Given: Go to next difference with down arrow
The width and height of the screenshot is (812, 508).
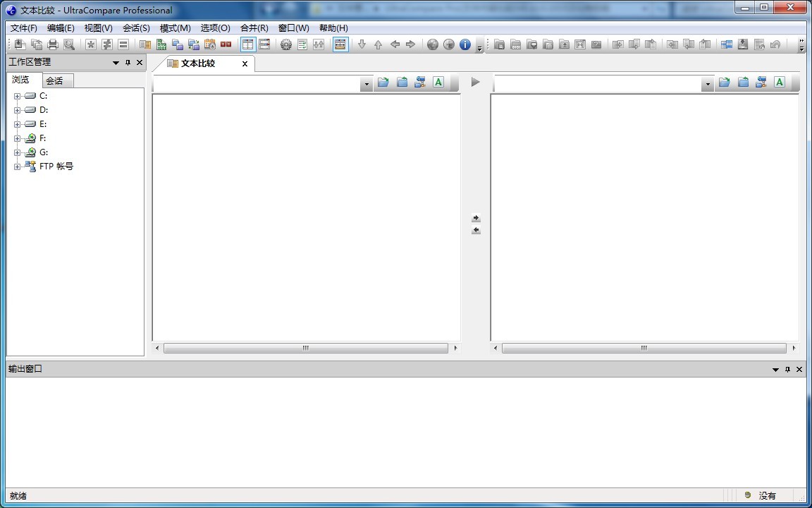Looking at the screenshot, I should [x=362, y=44].
